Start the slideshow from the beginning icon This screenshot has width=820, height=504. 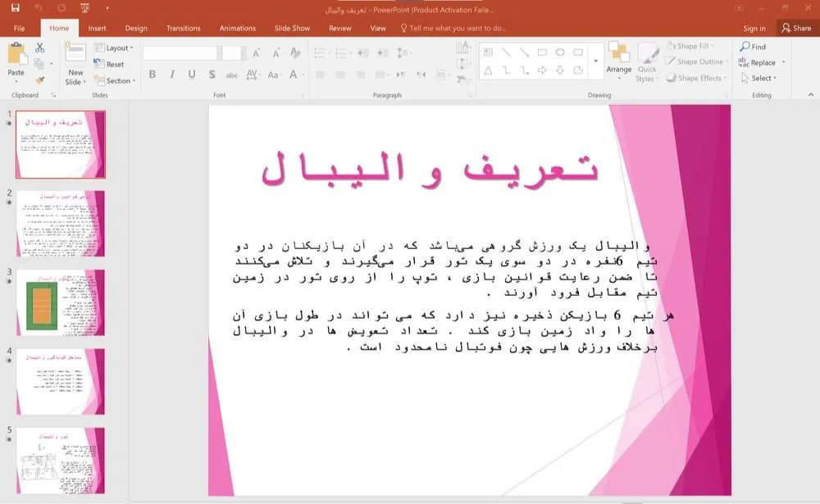click(x=84, y=8)
